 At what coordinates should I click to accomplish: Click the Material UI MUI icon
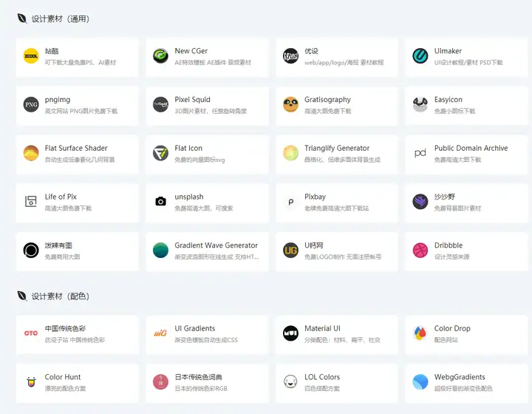click(291, 333)
